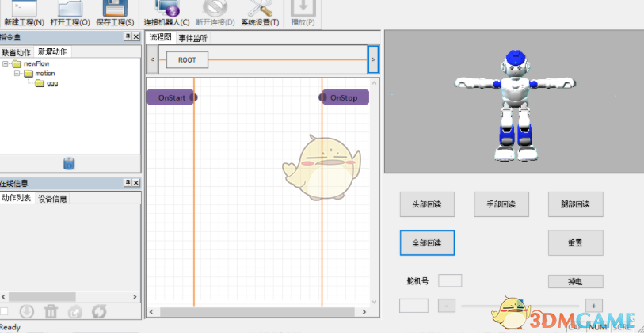Pin the 指令盒 panel
This screenshot has height=335, width=644.
point(128,37)
